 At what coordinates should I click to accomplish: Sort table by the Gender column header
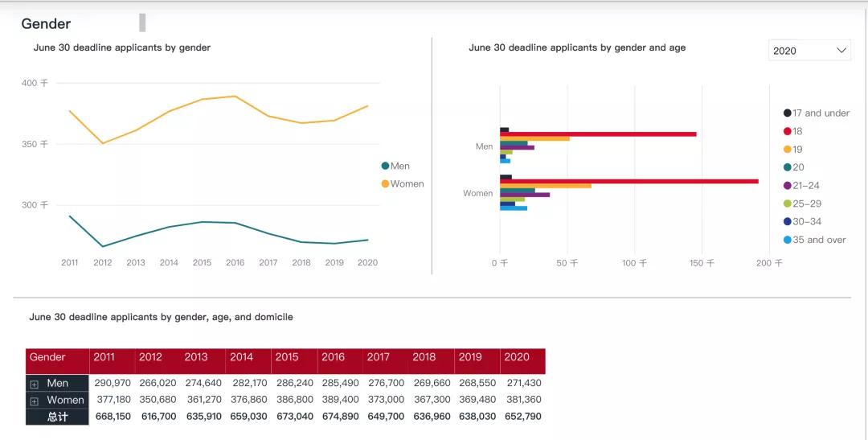pyautogui.click(x=48, y=357)
